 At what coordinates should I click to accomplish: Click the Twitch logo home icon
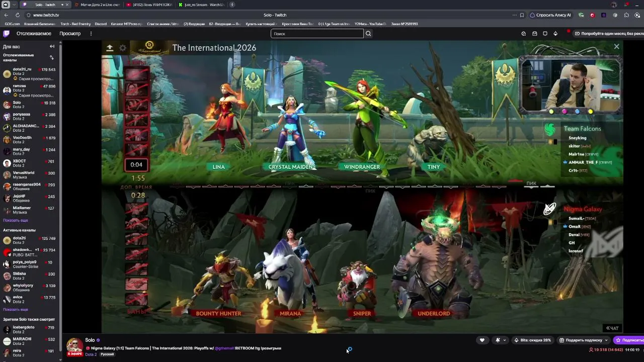coord(6,34)
